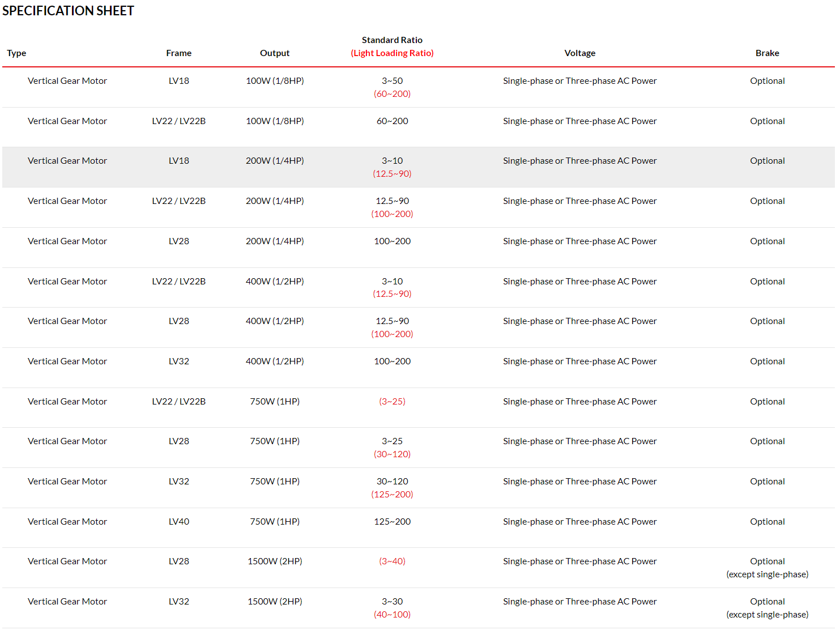Click 100W (1/8HP) output of LV22 / LV22B row
The width and height of the screenshot is (840, 630).
point(275,121)
